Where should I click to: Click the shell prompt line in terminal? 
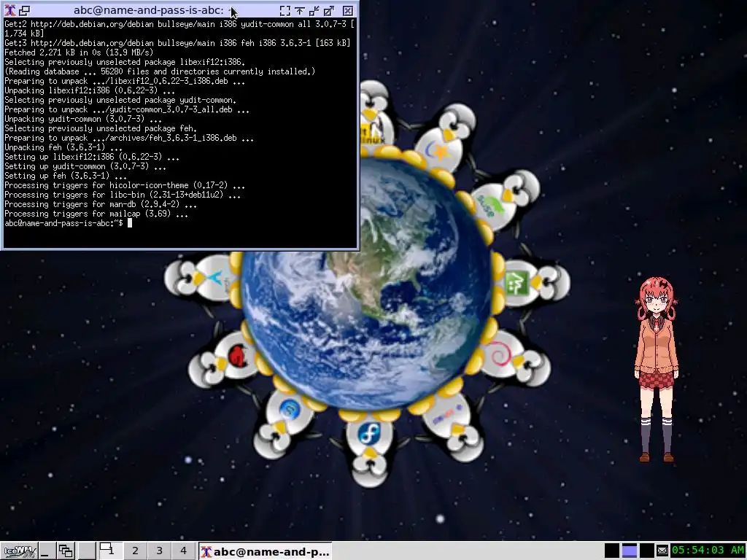[68, 223]
